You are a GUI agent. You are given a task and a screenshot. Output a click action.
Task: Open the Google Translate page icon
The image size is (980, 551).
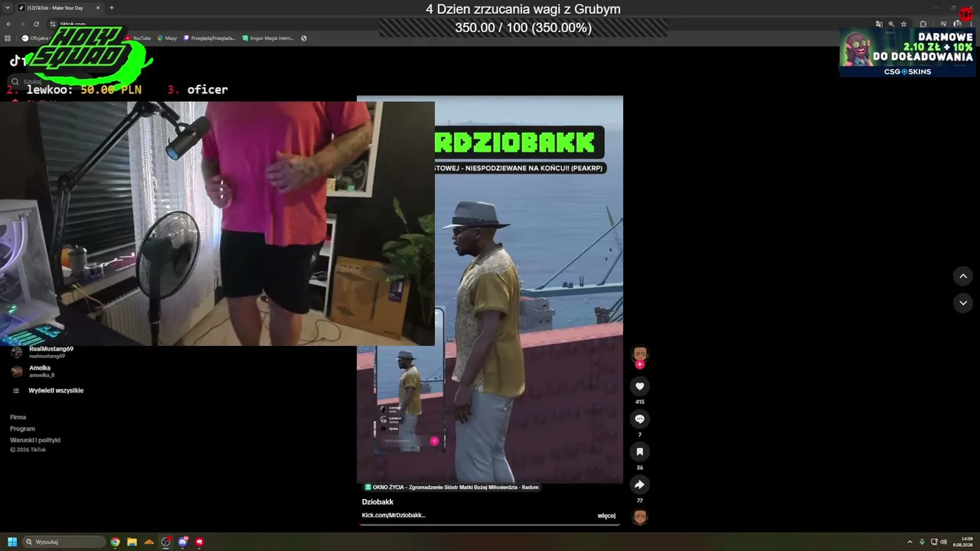(x=879, y=24)
